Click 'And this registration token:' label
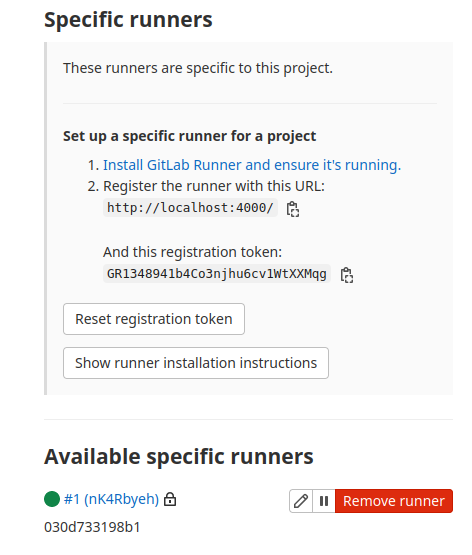 (x=192, y=252)
